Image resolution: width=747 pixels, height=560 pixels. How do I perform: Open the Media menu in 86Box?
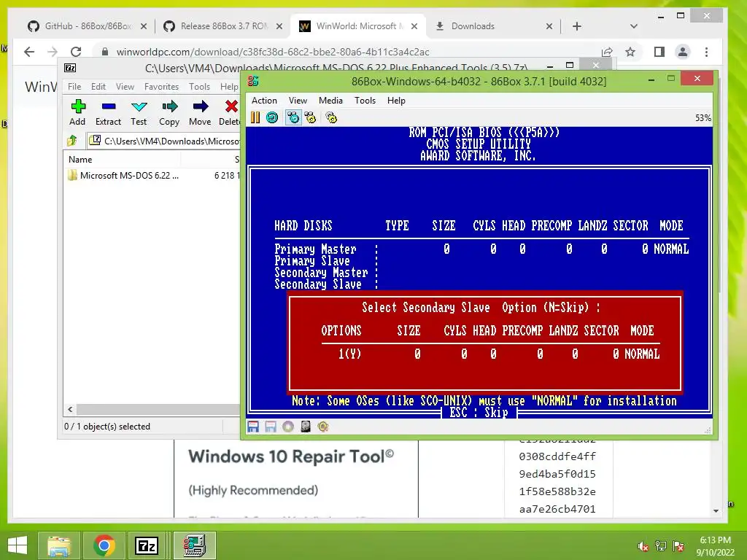330,101
